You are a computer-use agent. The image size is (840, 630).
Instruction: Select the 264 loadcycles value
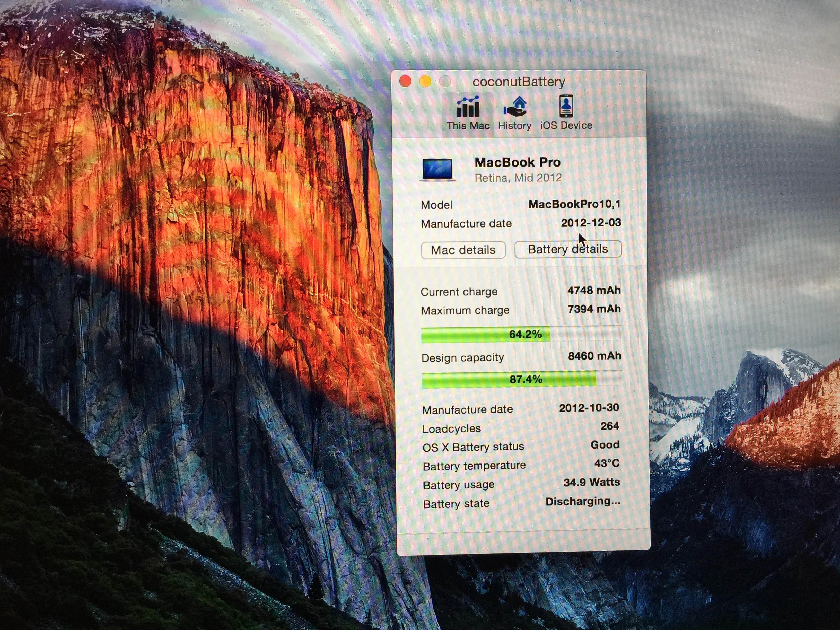tap(610, 426)
